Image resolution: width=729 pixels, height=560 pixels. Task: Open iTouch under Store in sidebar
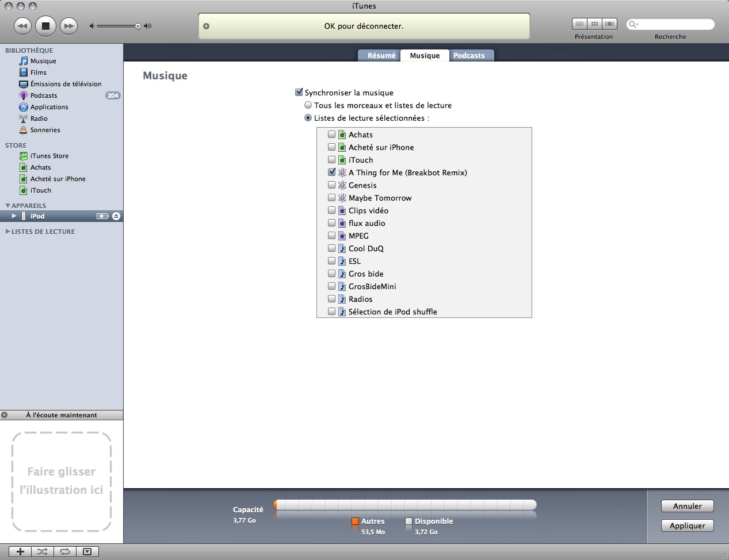click(40, 190)
